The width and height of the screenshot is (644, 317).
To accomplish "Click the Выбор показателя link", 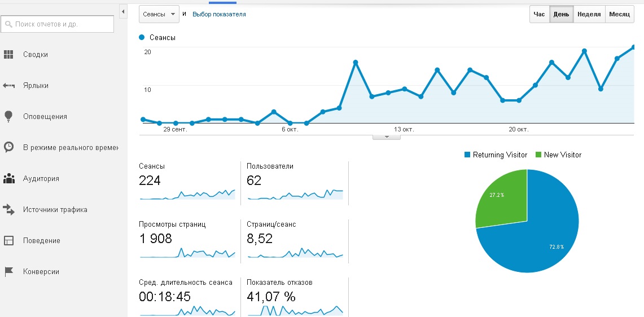I will [219, 14].
